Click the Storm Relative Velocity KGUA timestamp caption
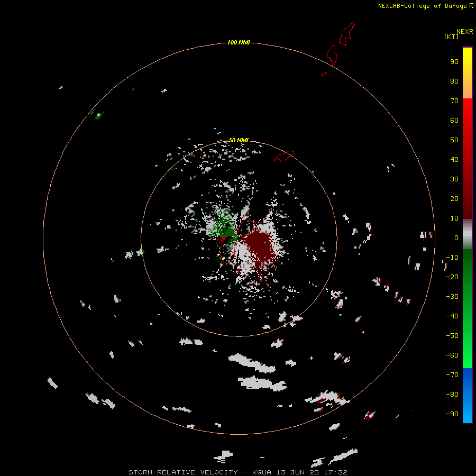Viewport: 476px width, 476px height. point(238,472)
